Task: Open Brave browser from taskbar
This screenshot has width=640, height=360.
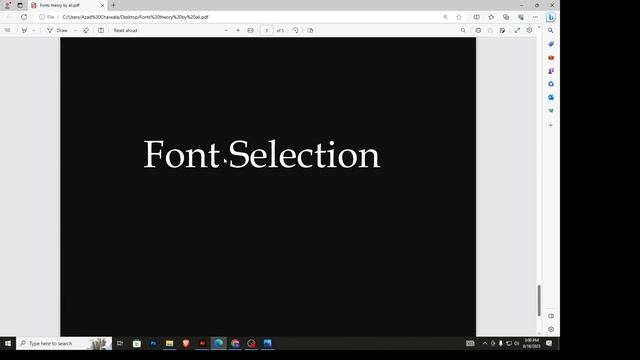Action: pos(186,343)
